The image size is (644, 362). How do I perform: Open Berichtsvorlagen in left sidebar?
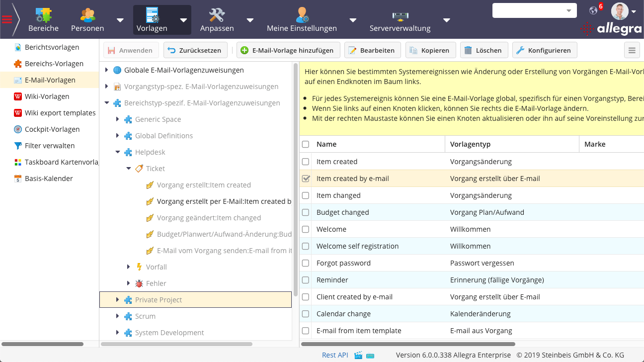pyautogui.click(x=52, y=47)
